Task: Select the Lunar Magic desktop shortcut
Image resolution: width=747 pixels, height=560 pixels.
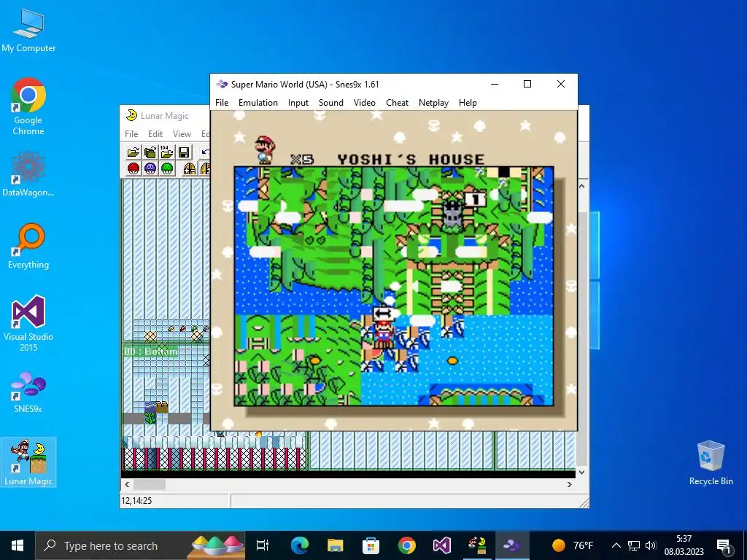Action: click(28, 462)
